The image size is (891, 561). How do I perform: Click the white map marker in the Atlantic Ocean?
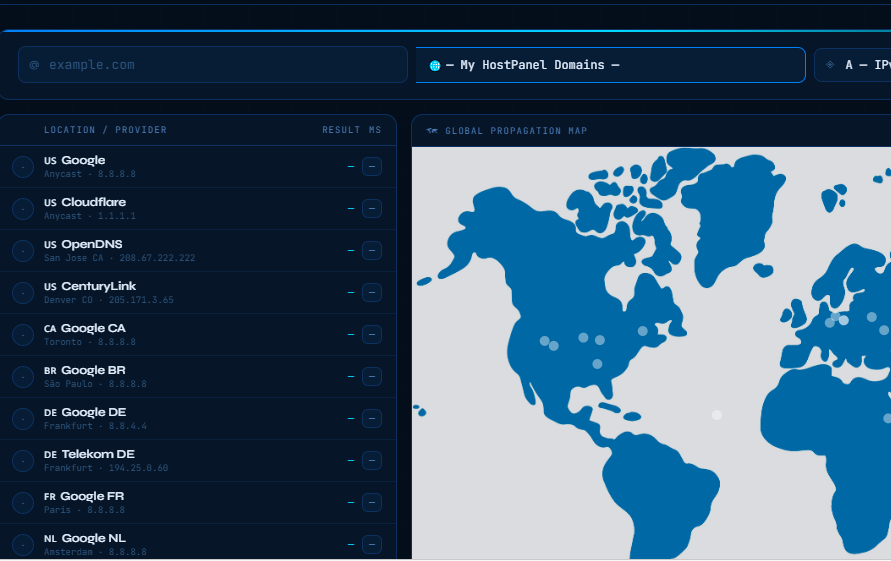[717, 415]
